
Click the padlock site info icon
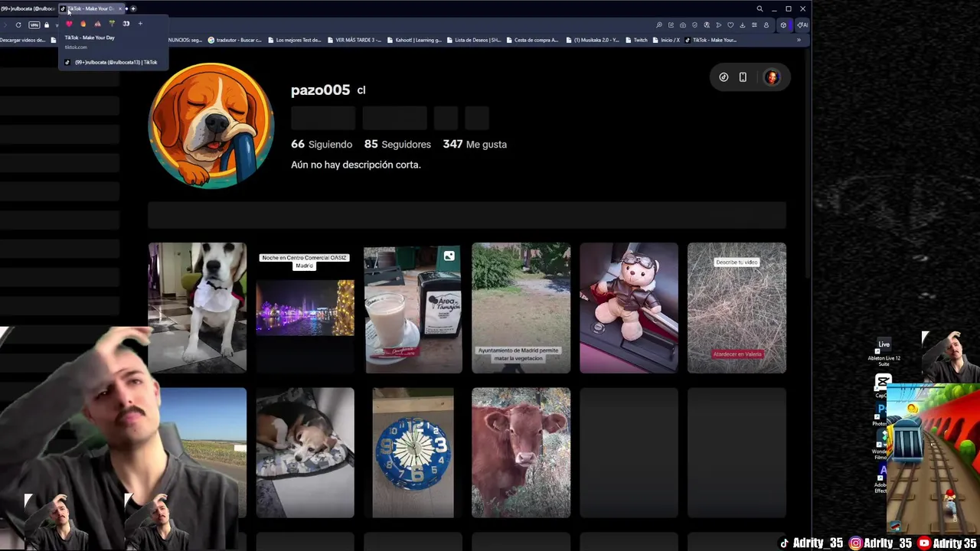(x=46, y=24)
